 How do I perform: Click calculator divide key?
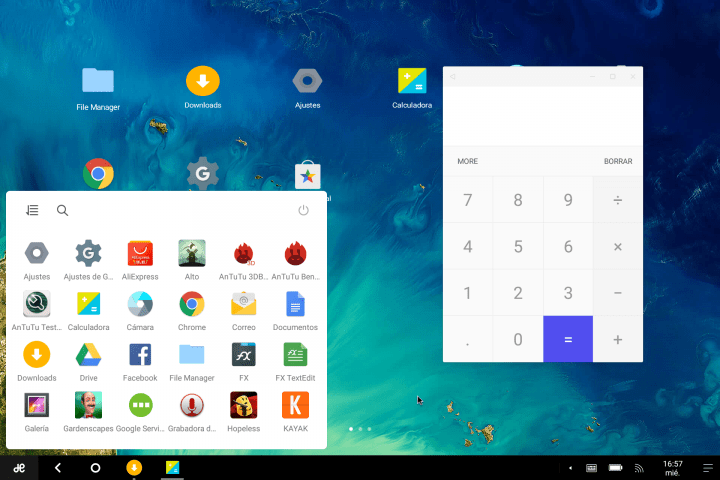[618, 200]
